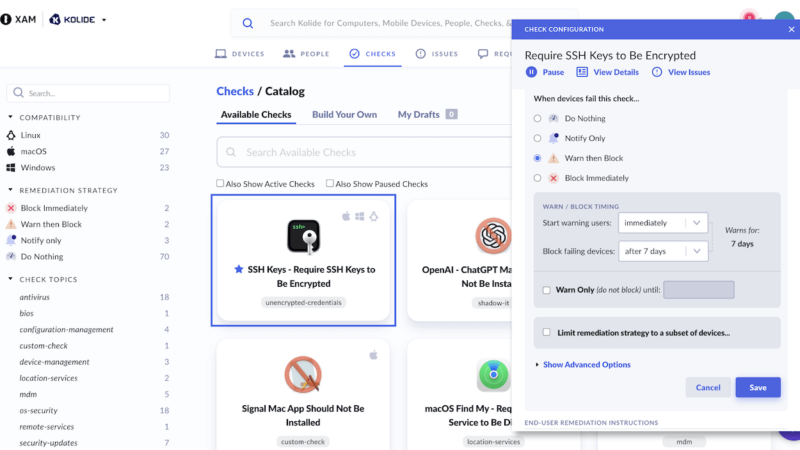The width and height of the screenshot is (800, 450).
Task: Collapse the Check Topics section
Action: click(x=10, y=279)
